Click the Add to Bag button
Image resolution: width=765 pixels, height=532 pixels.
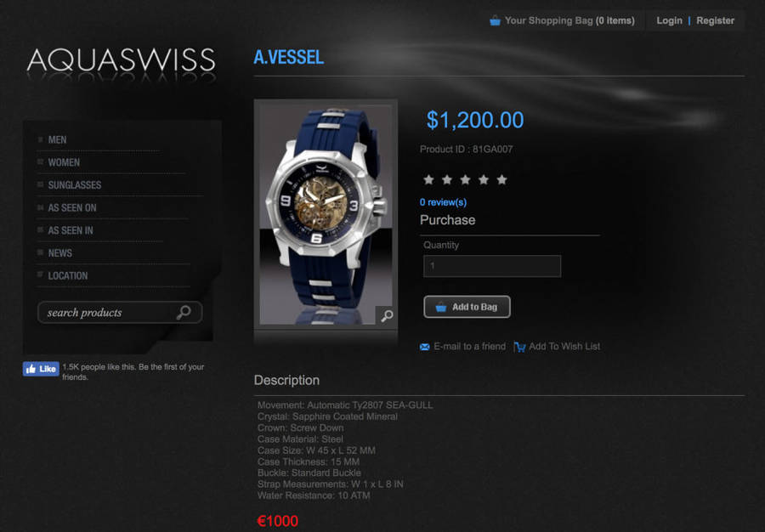(467, 307)
